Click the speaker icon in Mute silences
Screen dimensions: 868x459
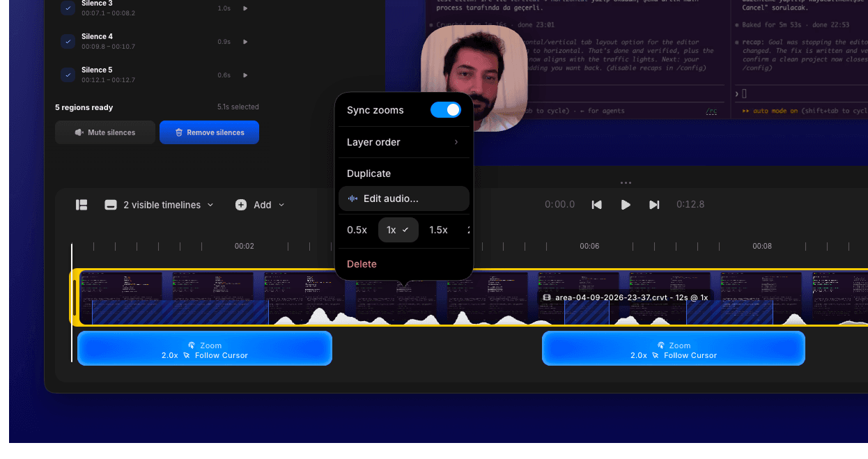coord(79,132)
